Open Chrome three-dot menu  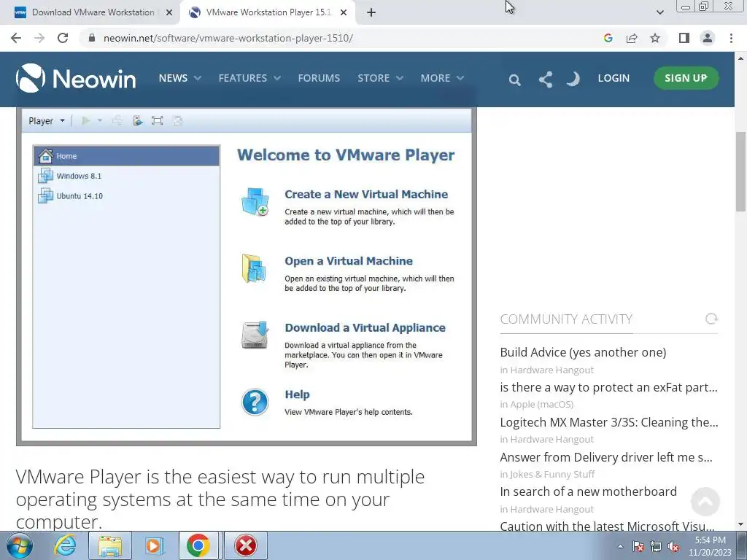731,38
